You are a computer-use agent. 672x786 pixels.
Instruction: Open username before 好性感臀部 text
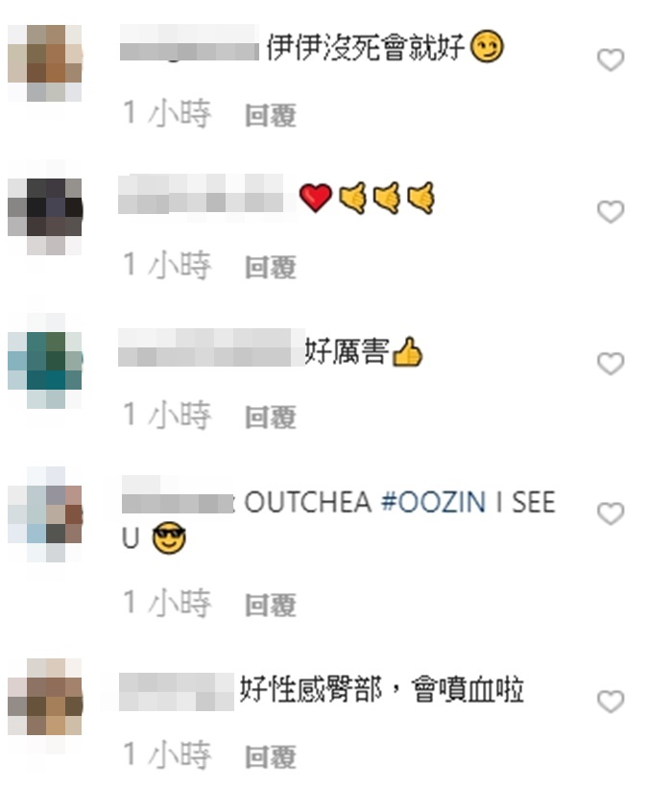pos(177,692)
